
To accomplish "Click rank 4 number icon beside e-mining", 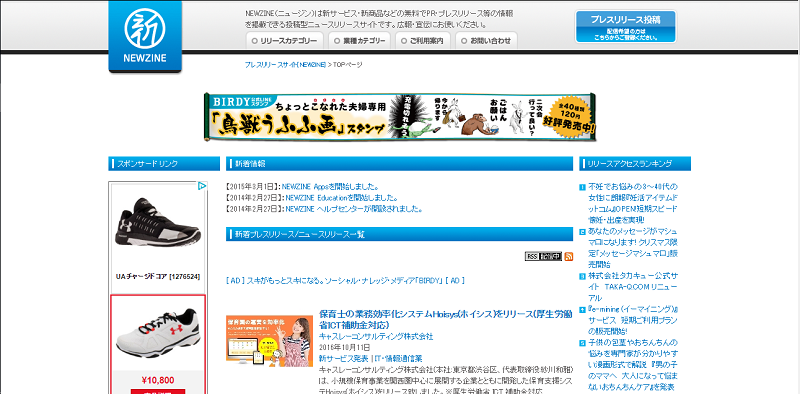I will [583, 310].
